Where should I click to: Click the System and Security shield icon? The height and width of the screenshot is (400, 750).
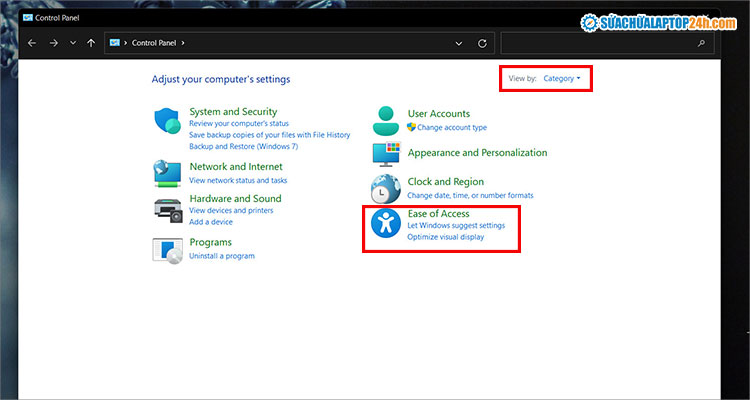click(x=167, y=122)
